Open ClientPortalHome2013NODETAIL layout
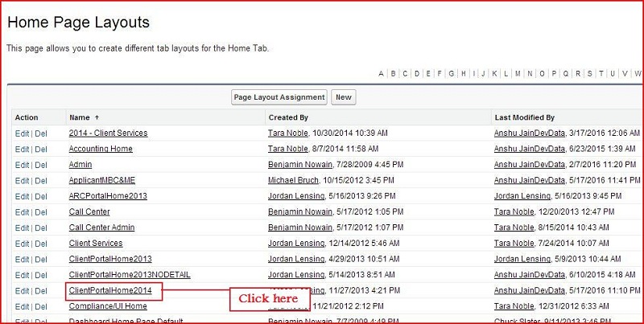Screen dimensions: 644x324 coord(130,275)
